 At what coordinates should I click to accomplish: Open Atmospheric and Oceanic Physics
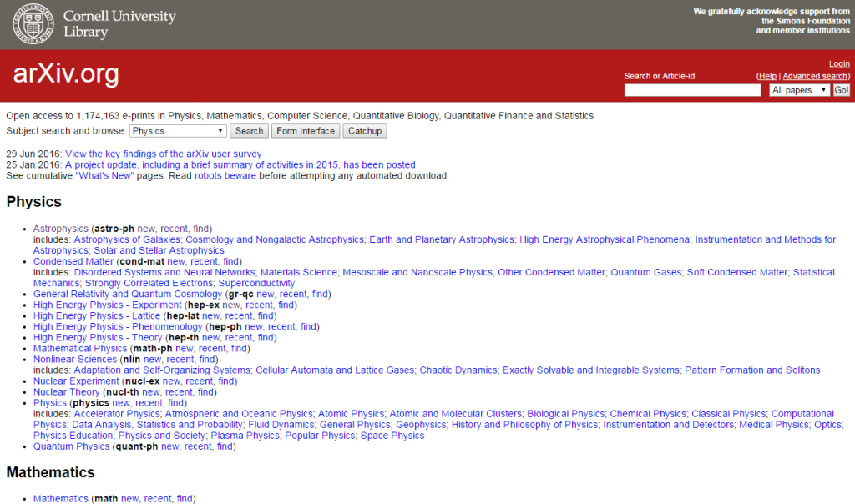[239, 414]
